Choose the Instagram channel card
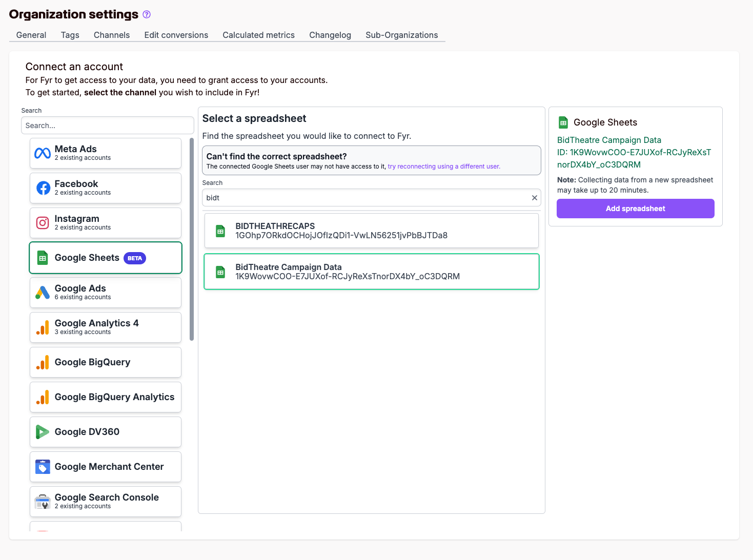Viewport: 753px width, 560px height. 106,223
